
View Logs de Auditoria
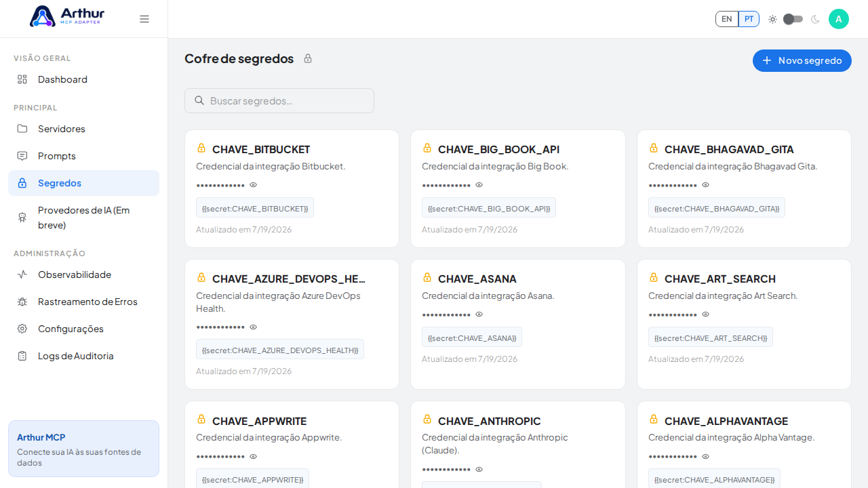click(83, 356)
